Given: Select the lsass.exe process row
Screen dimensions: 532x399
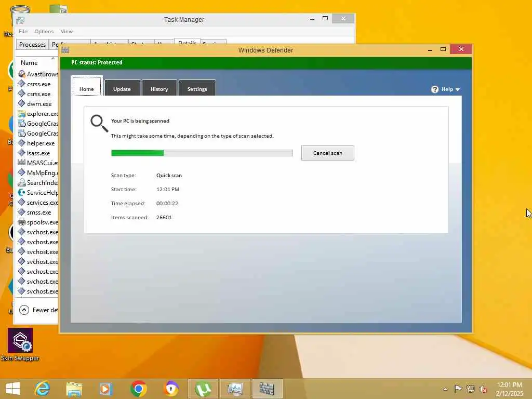Looking at the screenshot, I should click(37, 153).
